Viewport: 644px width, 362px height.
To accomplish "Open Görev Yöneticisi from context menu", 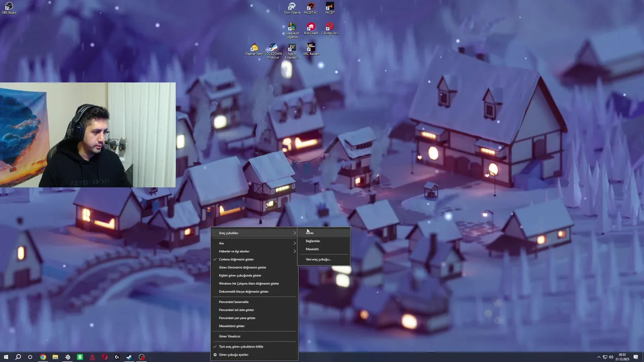I will click(x=255, y=336).
